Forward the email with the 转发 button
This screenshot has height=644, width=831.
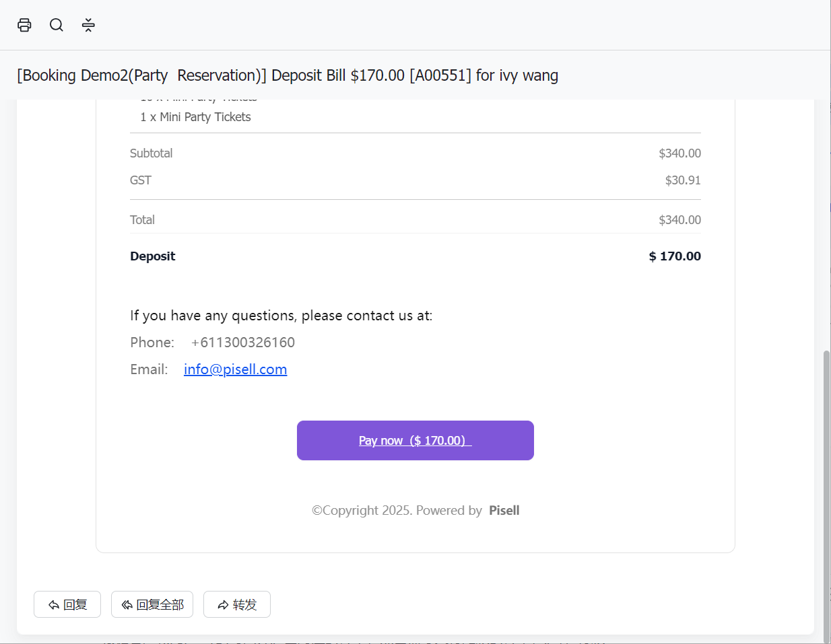[x=237, y=604]
